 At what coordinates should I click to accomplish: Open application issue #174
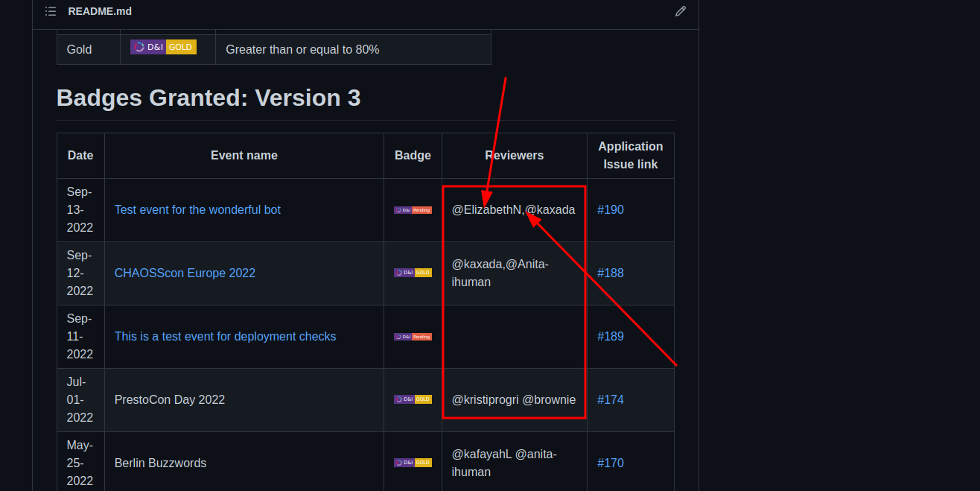[x=611, y=399]
